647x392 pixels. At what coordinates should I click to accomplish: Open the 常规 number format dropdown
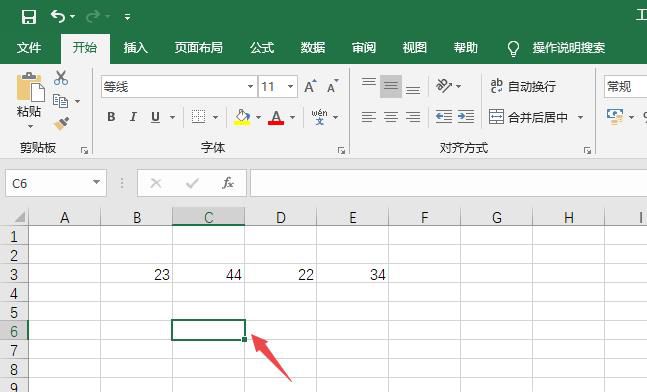[x=626, y=87]
